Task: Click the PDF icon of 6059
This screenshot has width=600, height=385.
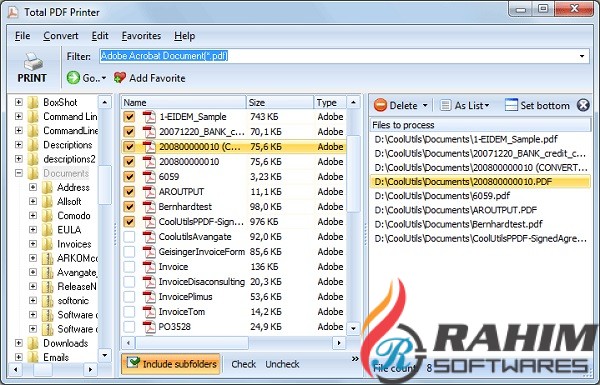Action: 149,177
